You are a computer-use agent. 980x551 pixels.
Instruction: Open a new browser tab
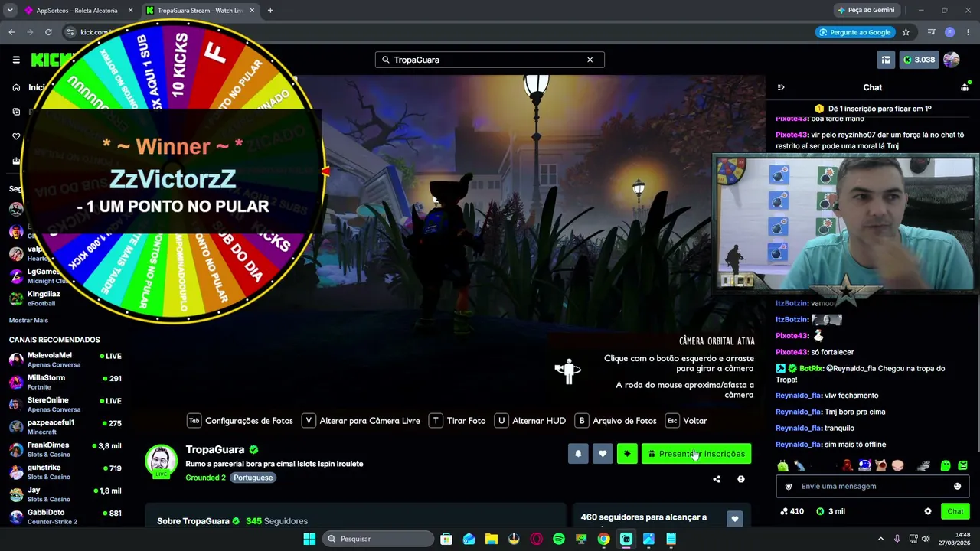point(270,11)
